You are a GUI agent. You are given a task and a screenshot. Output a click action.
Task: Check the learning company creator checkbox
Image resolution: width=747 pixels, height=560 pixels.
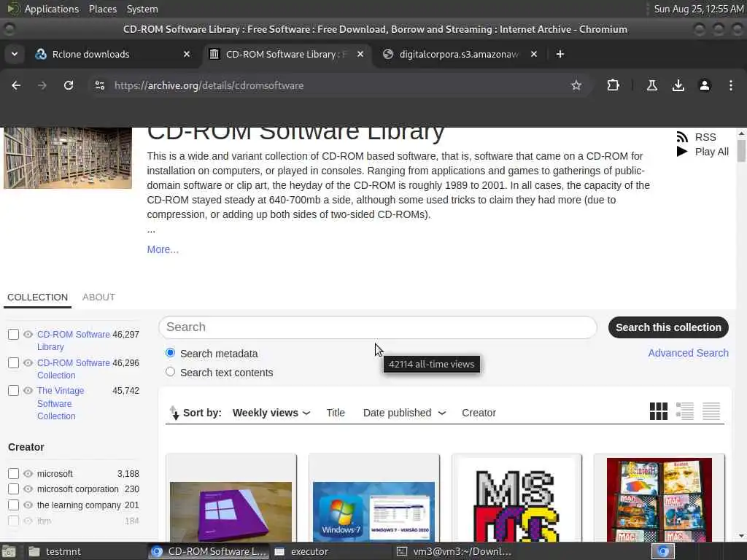13,505
